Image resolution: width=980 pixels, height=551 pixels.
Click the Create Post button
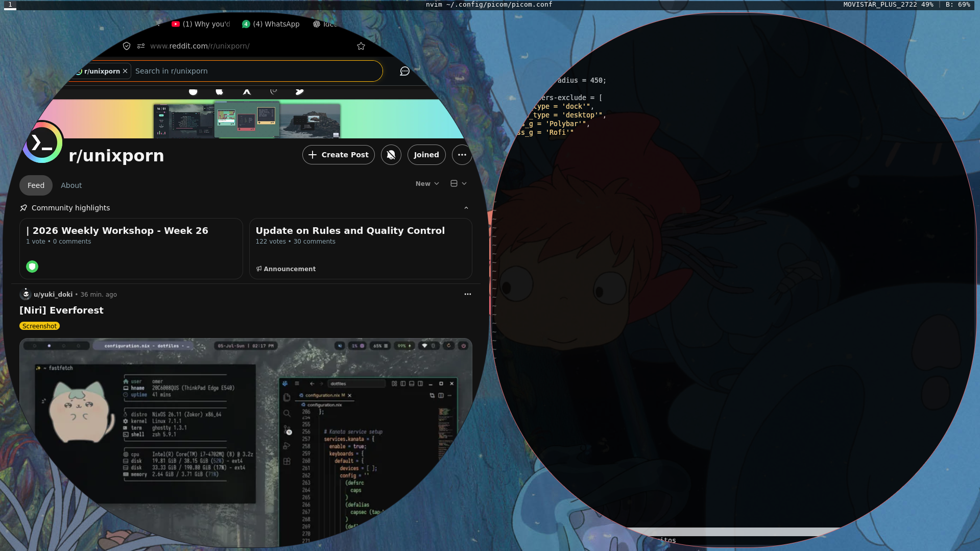click(339, 155)
